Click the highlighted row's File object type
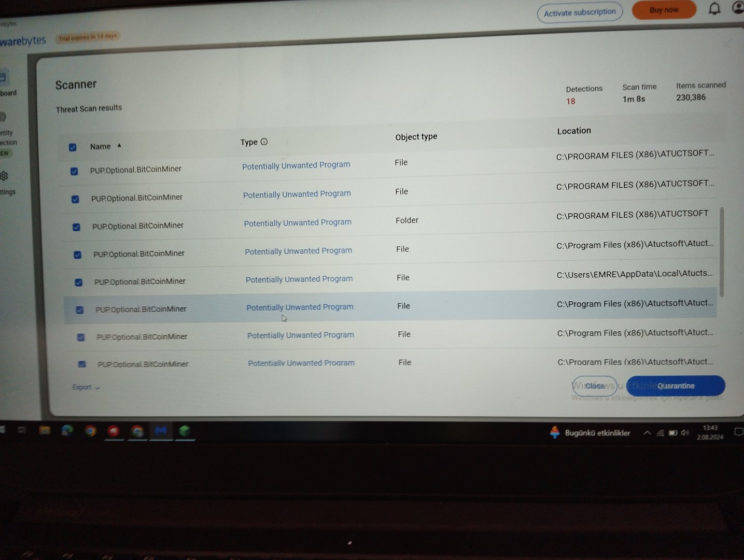 (403, 306)
